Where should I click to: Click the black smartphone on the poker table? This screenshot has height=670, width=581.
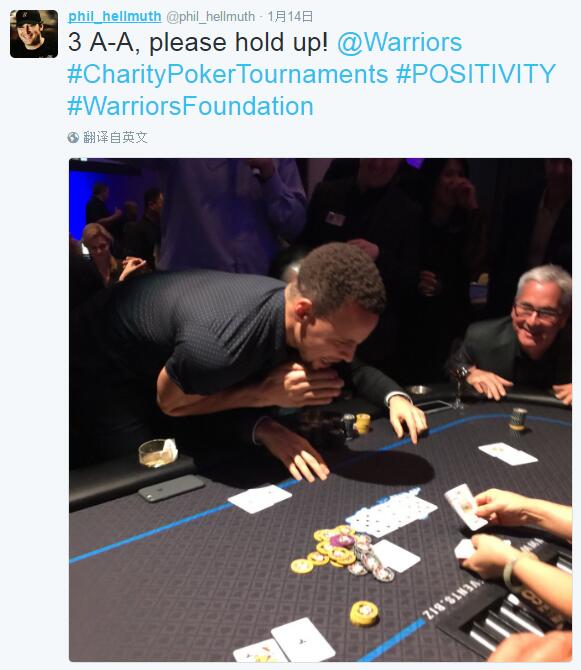pyautogui.click(x=171, y=488)
